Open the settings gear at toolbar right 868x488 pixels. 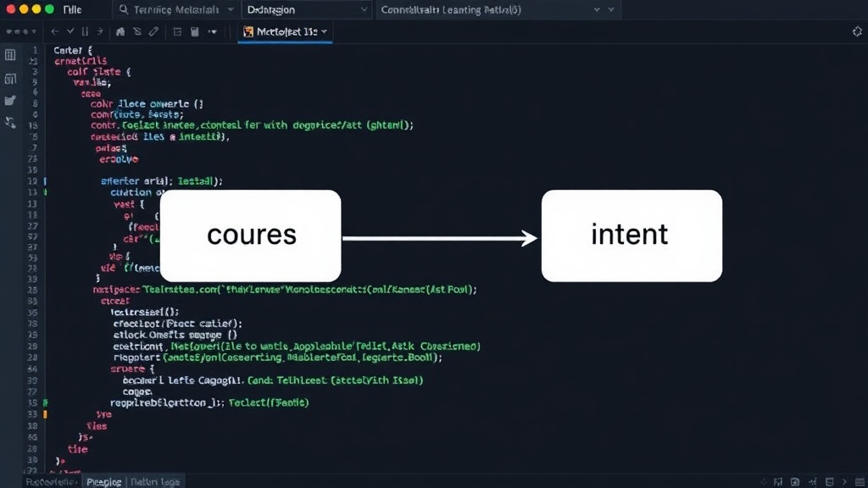pyautogui.click(x=857, y=31)
